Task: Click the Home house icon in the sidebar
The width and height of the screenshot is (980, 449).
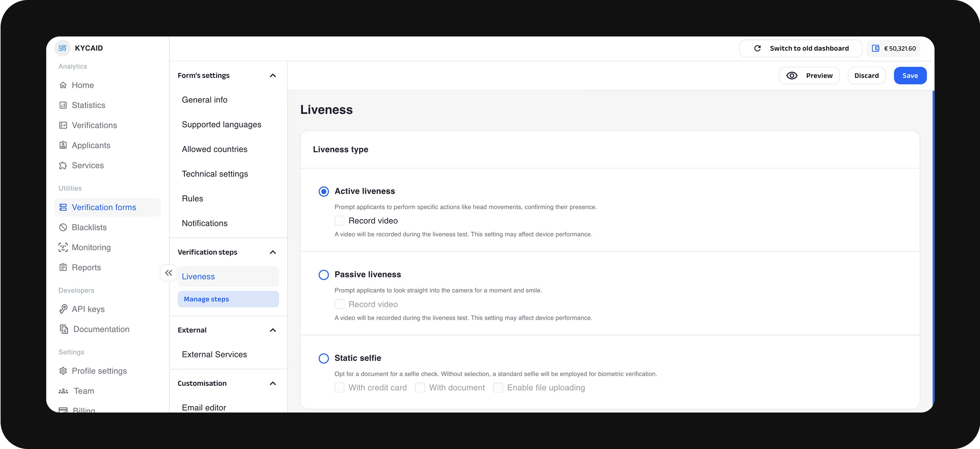Action: pyautogui.click(x=63, y=85)
